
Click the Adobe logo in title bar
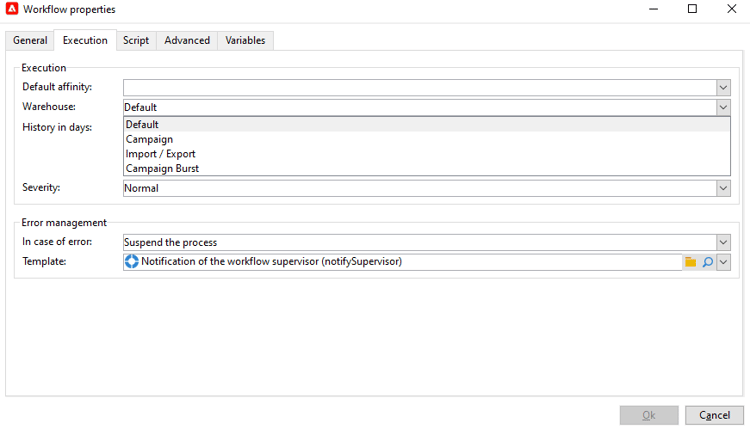pos(12,9)
